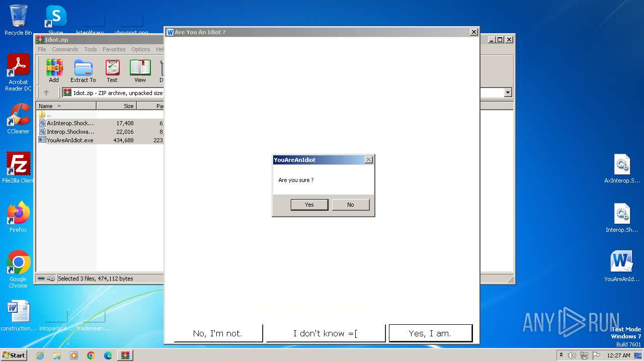Sort archive list by Name column

tap(66, 106)
